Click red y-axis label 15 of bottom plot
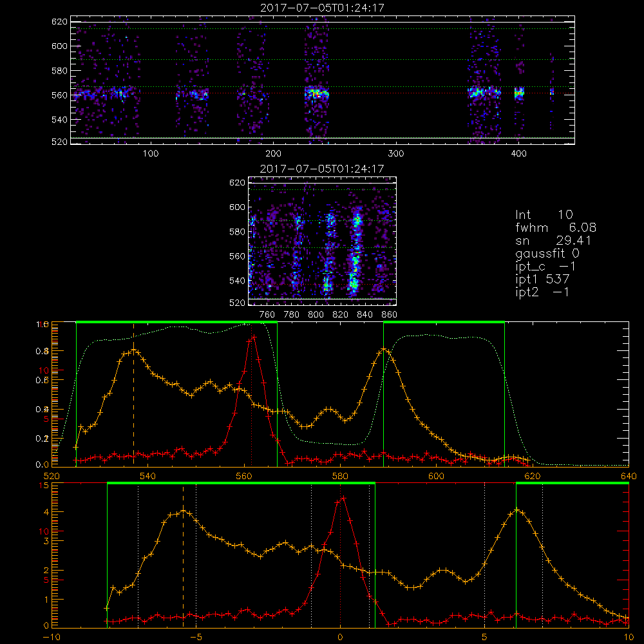 (x=44, y=486)
